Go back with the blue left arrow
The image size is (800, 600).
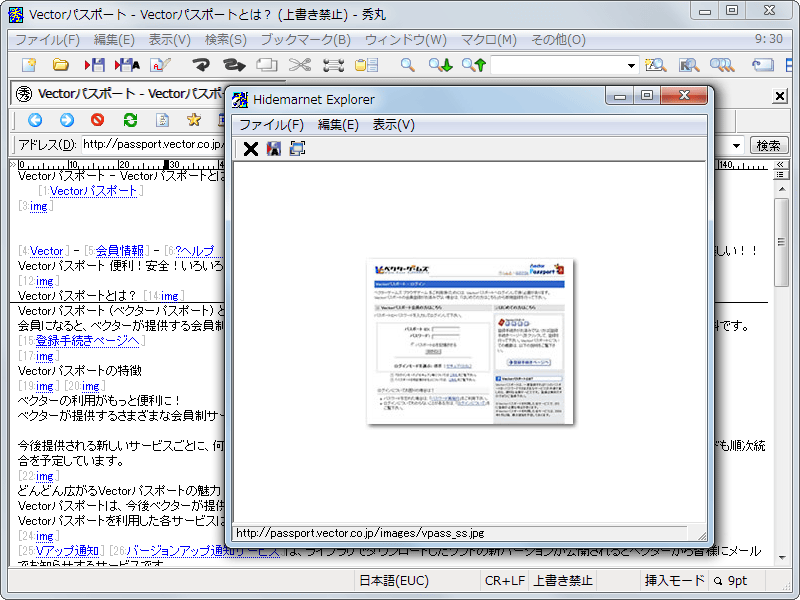pyautogui.click(x=35, y=120)
